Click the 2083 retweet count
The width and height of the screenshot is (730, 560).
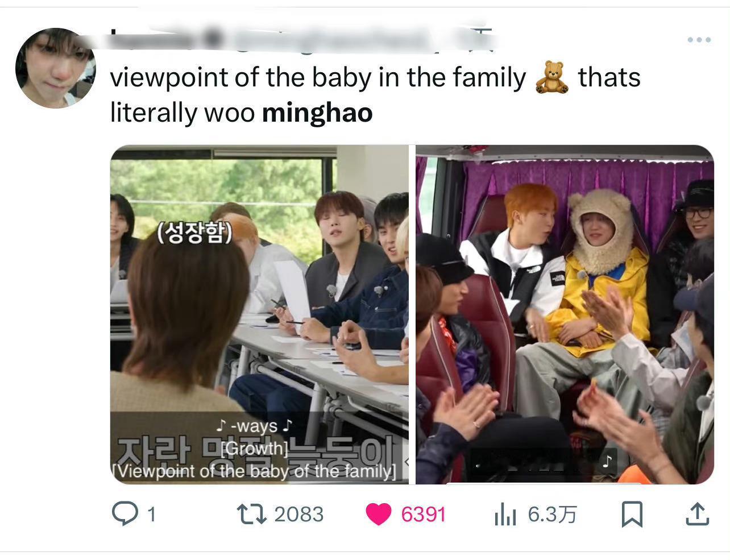click(299, 515)
